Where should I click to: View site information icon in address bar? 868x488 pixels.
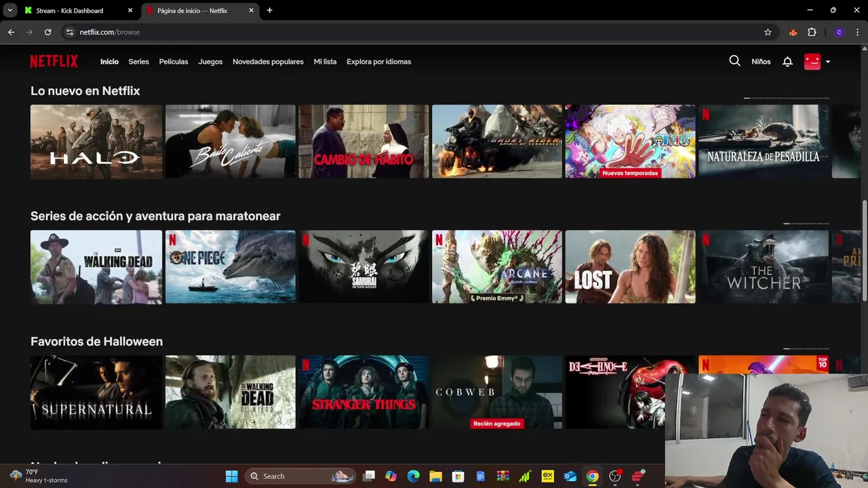pos(69,32)
